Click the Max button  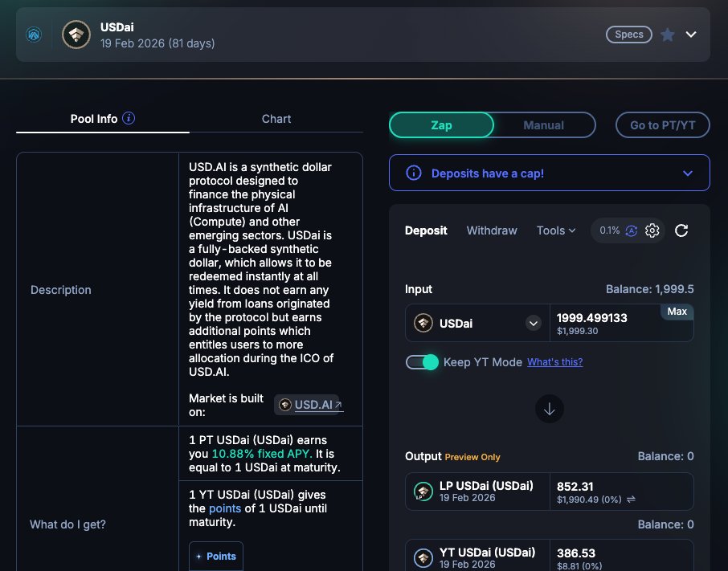[x=677, y=312]
